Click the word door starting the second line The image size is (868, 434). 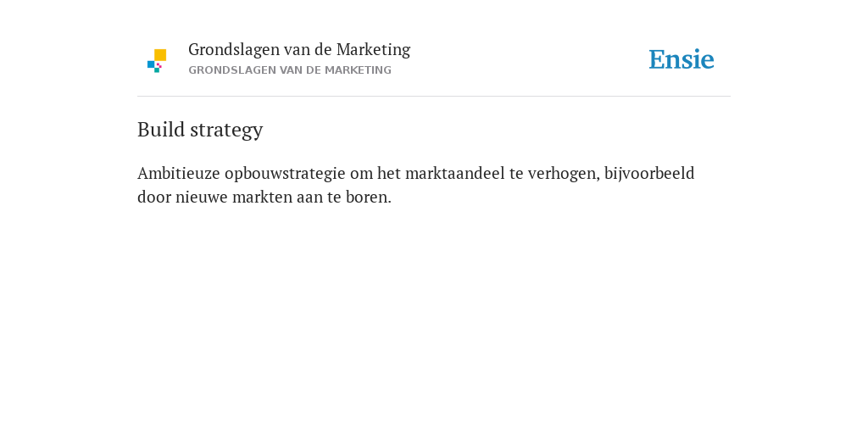154,197
